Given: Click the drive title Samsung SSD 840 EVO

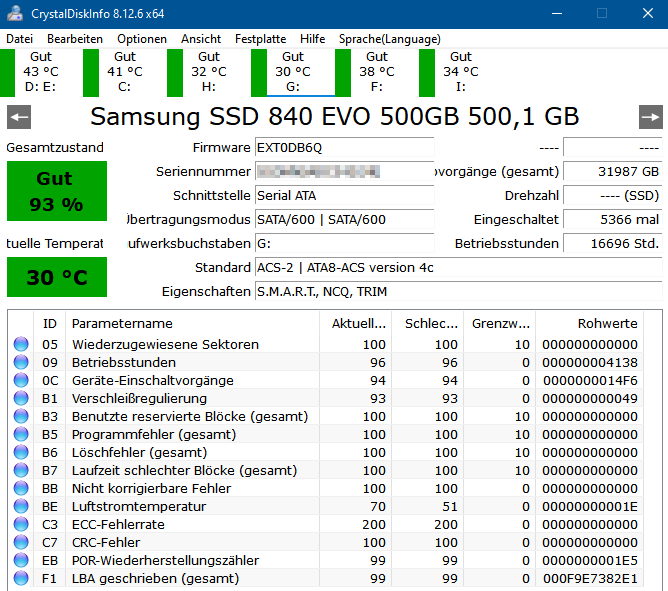Looking at the screenshot, I should 334,116.
